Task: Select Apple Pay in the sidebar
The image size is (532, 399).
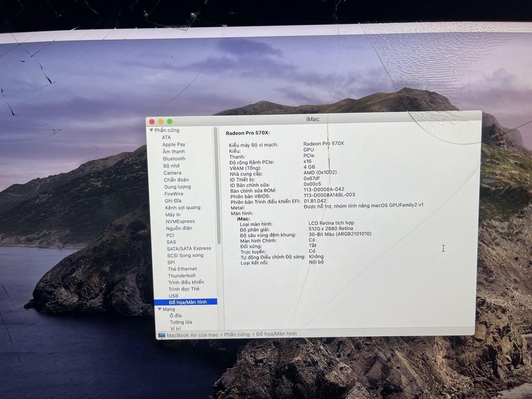Action: pos(174,144)
